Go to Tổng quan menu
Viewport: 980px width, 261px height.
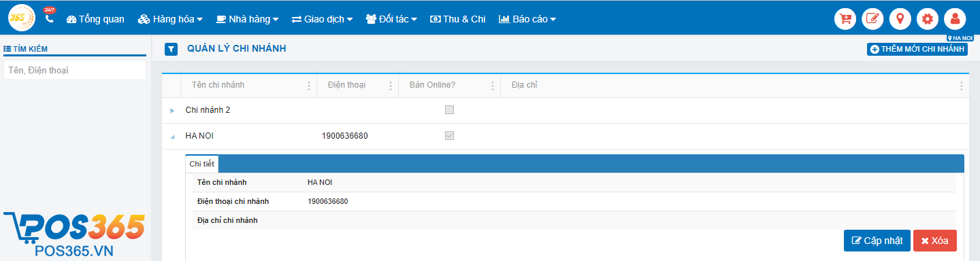95,19
